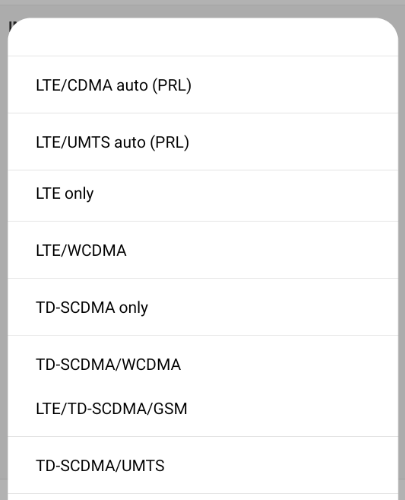
Task: Switch network type to LTE/WCDMA
Action: click(x=203, y=250)
